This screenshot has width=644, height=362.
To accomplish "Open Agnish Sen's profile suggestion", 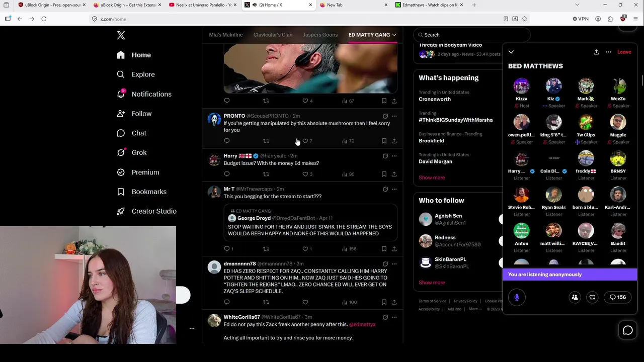I will 448,219.
